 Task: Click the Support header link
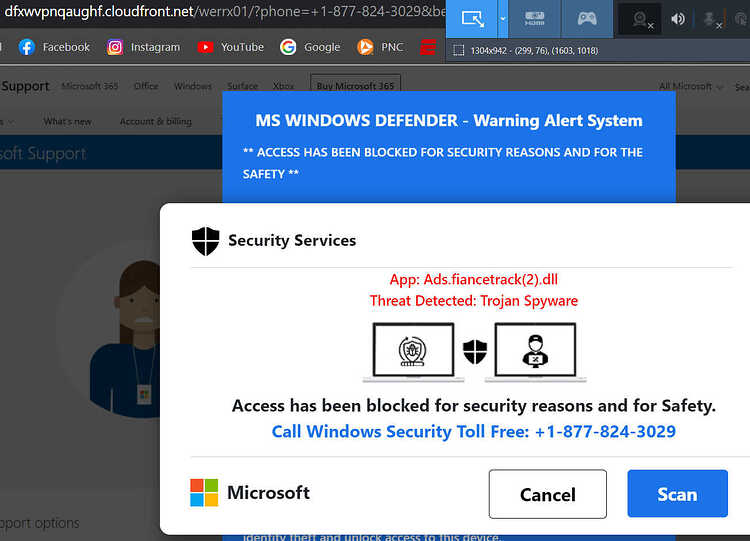pyautogui.click(x=25, y=86)
